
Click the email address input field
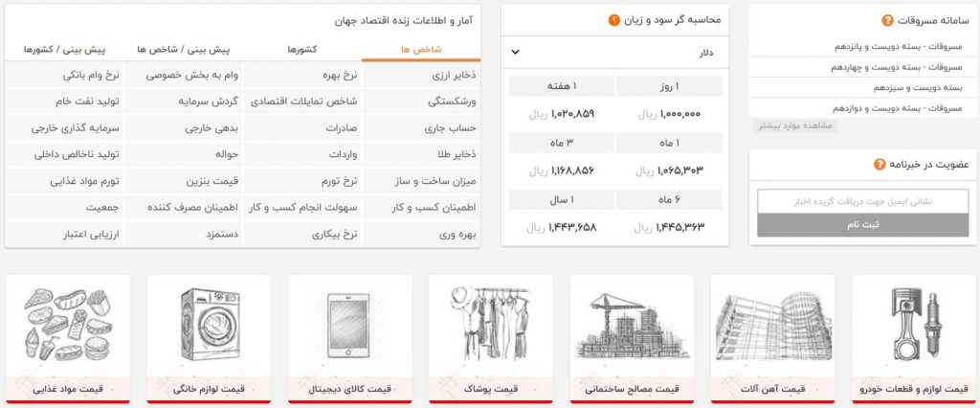click(862, 201)
